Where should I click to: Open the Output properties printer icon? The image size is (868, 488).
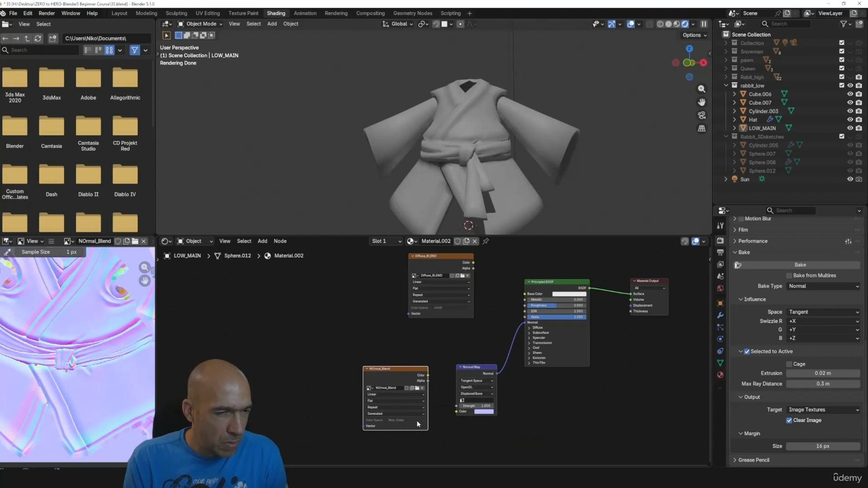(720, 252)
